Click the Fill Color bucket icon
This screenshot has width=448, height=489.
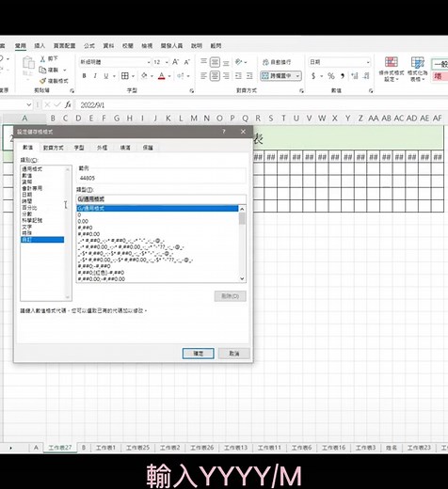click(x=144, y=76)
